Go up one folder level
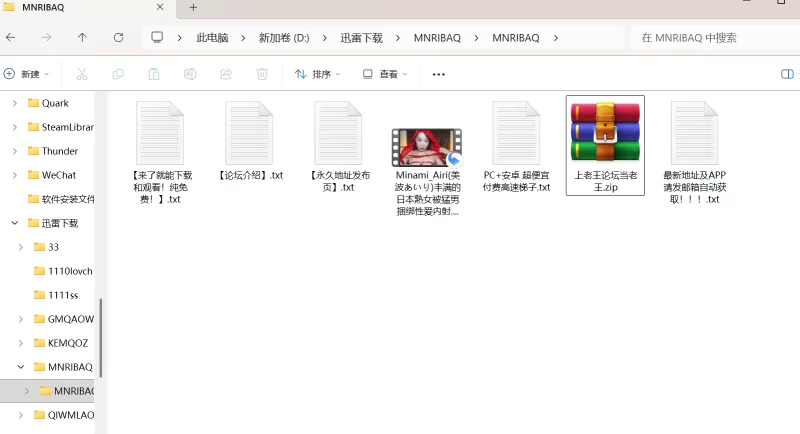This screenshot has height=434, width=800. point(82,38)
